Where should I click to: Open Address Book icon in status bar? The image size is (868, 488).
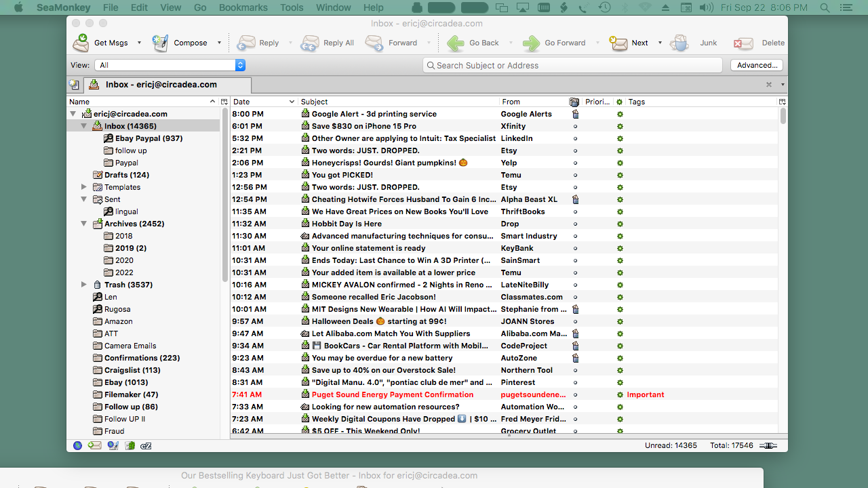[x=129, y=445]
